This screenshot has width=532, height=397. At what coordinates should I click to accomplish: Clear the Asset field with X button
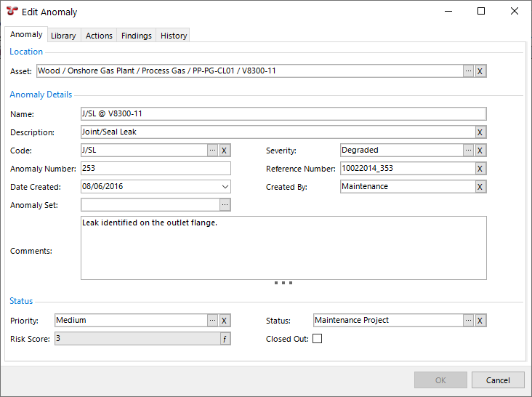click(x=480, y=71)
